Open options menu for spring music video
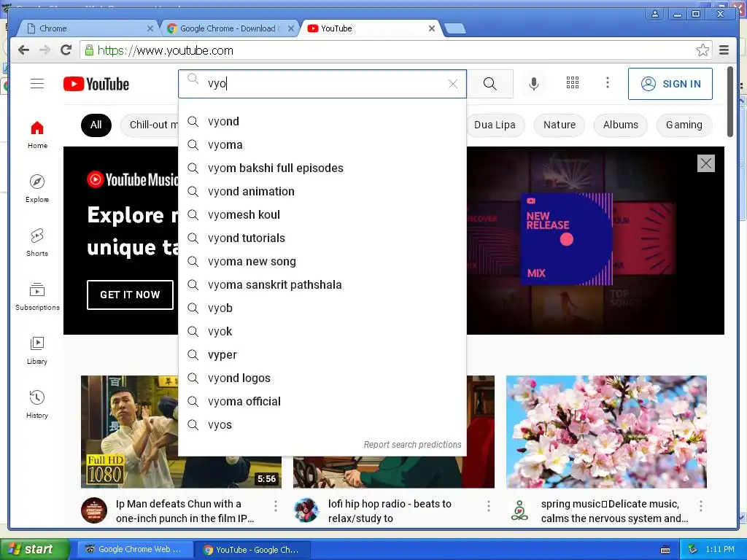This screenshot has height=560, width=747. tap(701, 506)
